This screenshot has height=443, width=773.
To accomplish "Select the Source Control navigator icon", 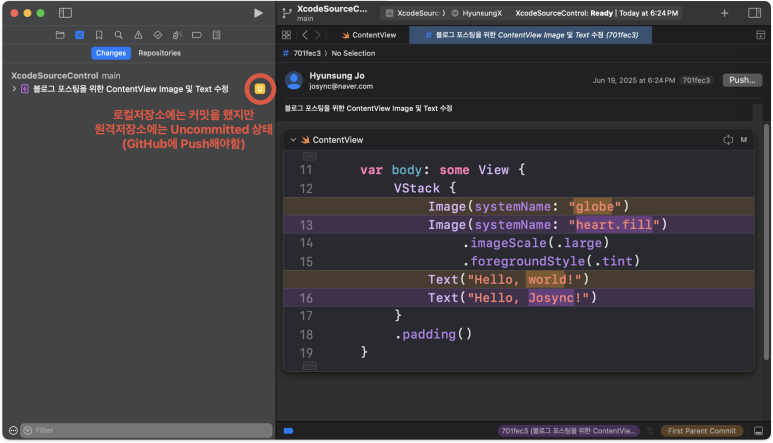I will (79, 35).
